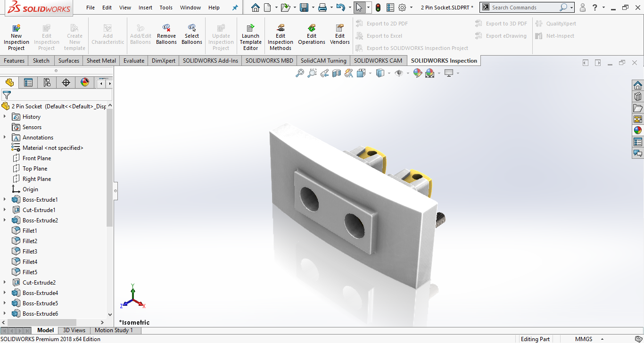Open the Tools menu
This screenshot has height=343, width=644.
pyautogui.click(x=166, y=8)
